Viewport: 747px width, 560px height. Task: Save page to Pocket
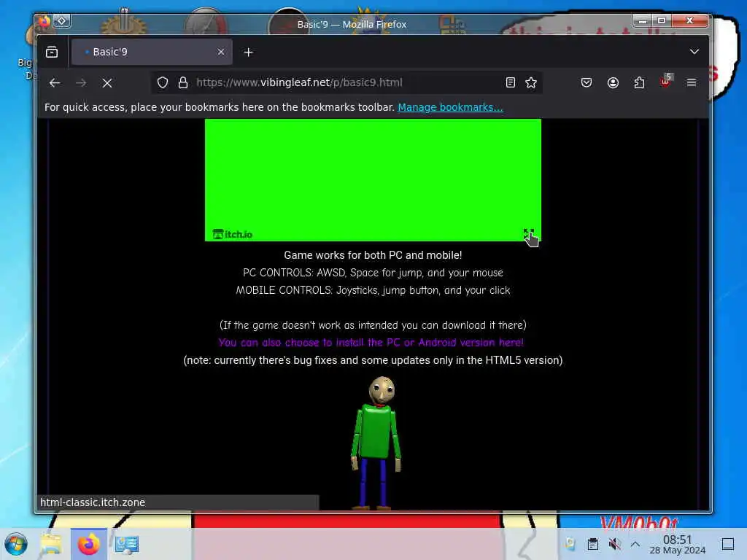coord(587,83)
